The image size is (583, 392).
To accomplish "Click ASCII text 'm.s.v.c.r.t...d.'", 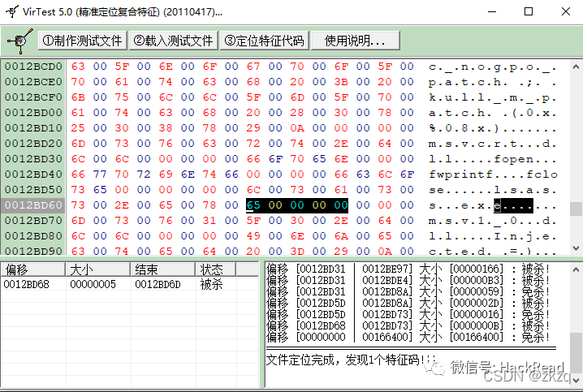I will pos(493,144).
